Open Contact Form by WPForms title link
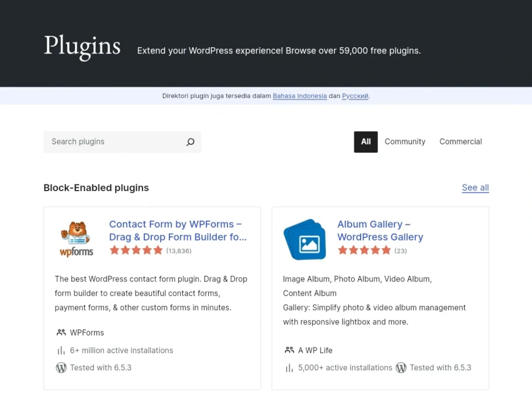The image size is (532, 399). click(x=178, y=231)
